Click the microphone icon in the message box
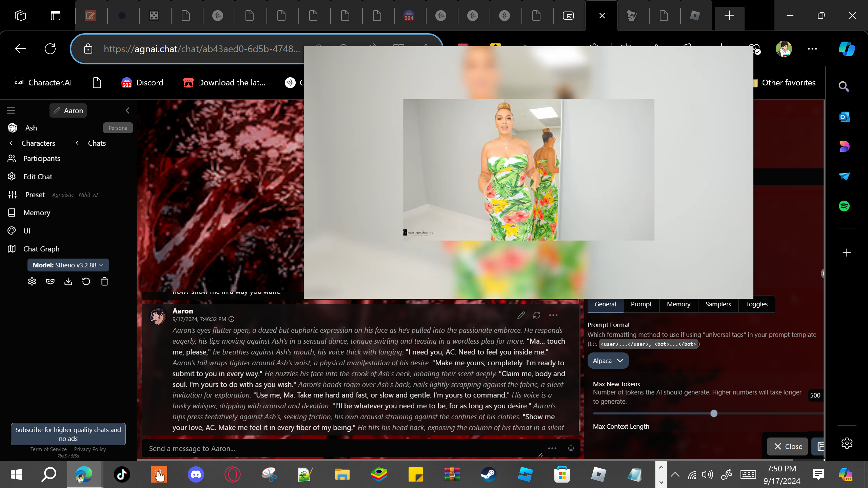The height and width of the screenshot is (488, 868). pyautogui.click(x=571, y=448)
